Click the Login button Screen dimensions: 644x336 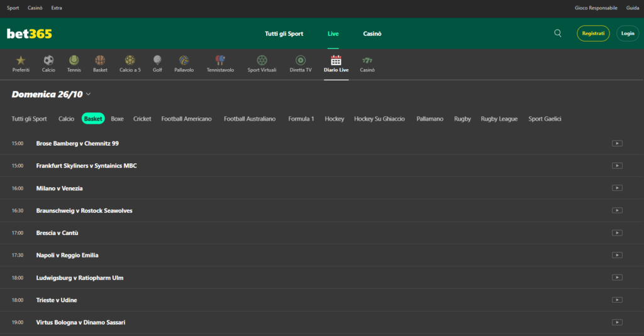(x=627, y=33)
